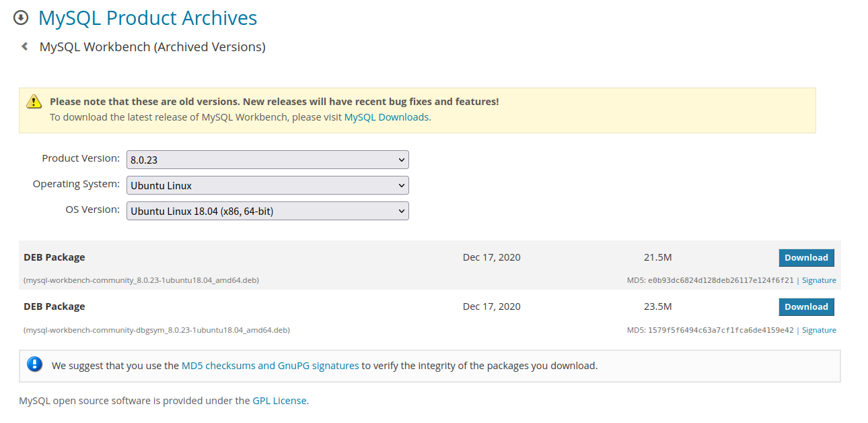Image resolution: width=868 pixels, height=423 pixels.
Task: Click the Product Version label
Action: (81, 158)
